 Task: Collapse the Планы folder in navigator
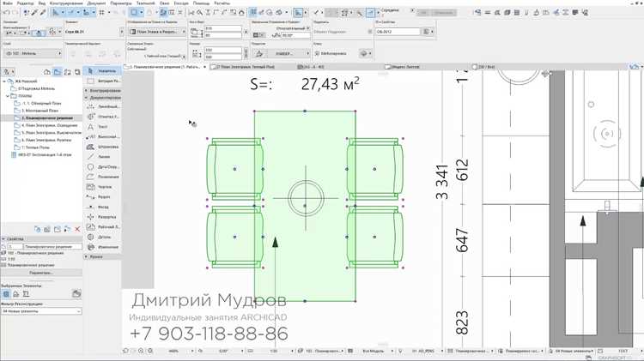[8, 96]
